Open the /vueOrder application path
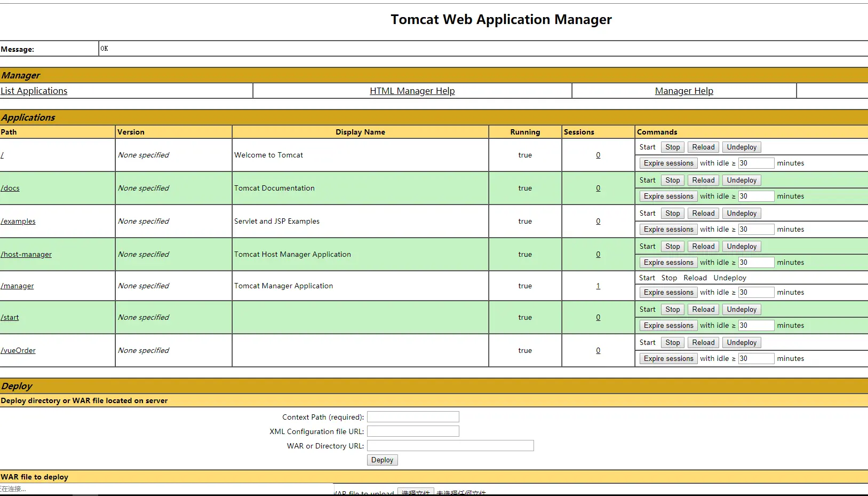 18,351
